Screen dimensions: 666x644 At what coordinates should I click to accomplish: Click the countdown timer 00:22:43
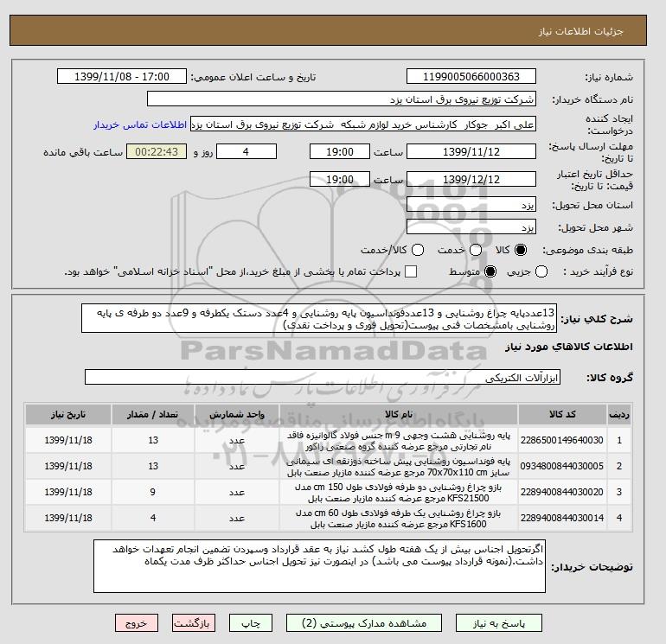click(157, 151)
